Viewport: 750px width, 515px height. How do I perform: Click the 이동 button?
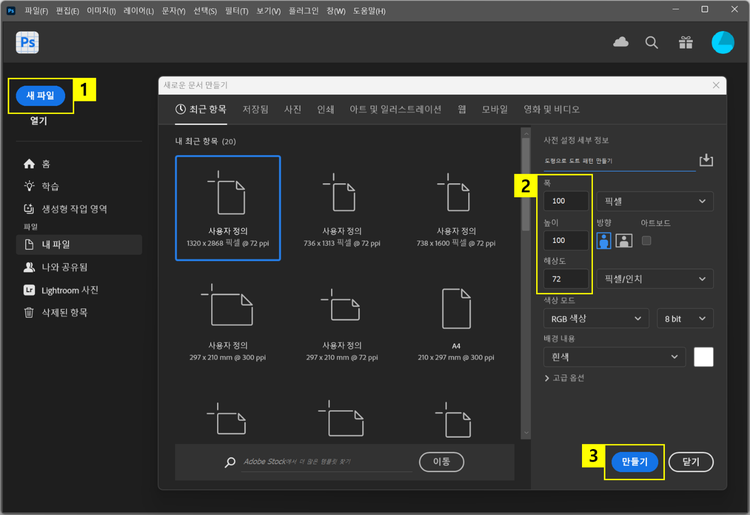(x=441, y=462)
